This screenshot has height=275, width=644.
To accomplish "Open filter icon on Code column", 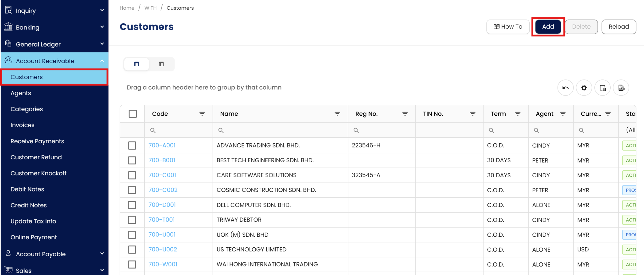I will [x=202, y=114].
